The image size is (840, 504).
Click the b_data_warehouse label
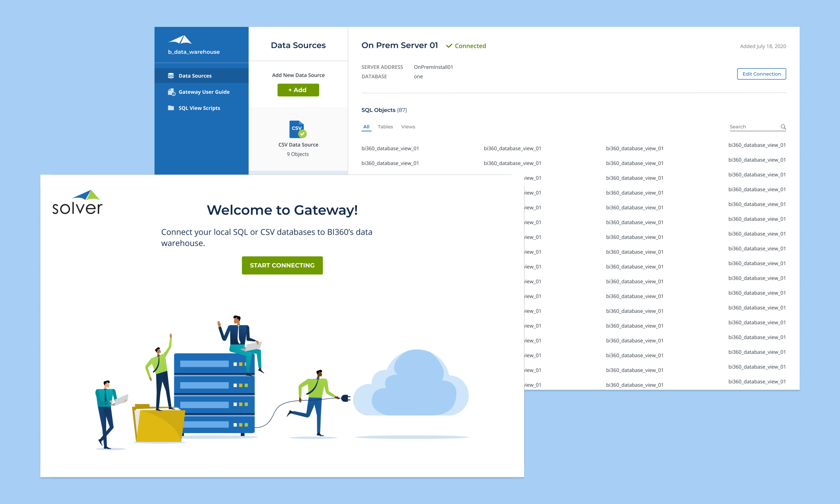click(x=194, y=52)
